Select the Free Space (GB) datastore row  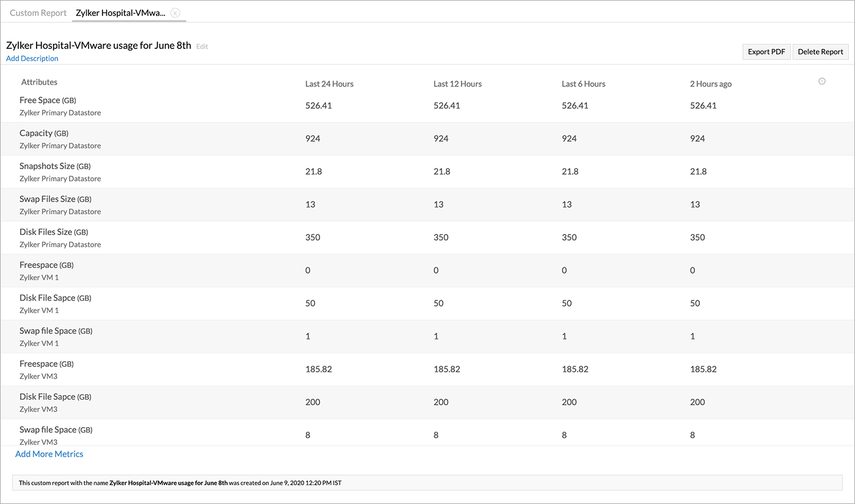tap(48, 100)
